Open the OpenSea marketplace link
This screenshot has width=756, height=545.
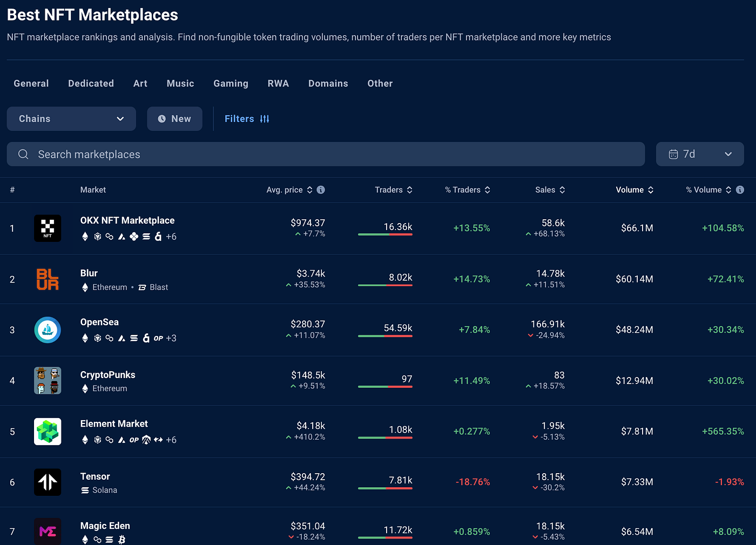[99, 322]
